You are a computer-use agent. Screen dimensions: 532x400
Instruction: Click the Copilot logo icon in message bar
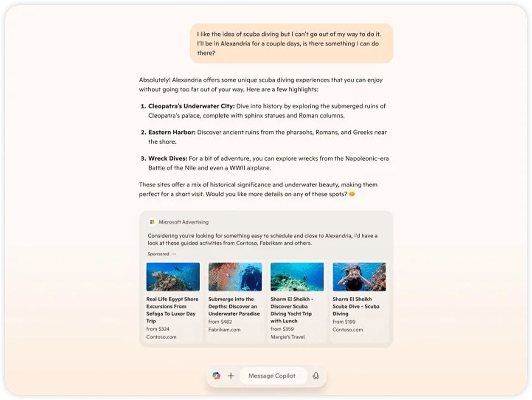[x=216, y=376]
